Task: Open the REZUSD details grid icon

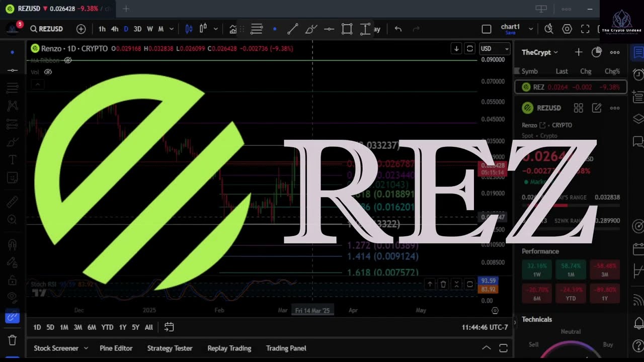Action: coord(579,108)
